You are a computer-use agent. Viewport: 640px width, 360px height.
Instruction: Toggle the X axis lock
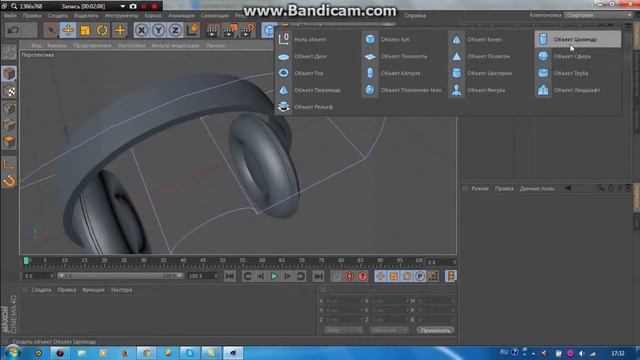pos(141,30)
